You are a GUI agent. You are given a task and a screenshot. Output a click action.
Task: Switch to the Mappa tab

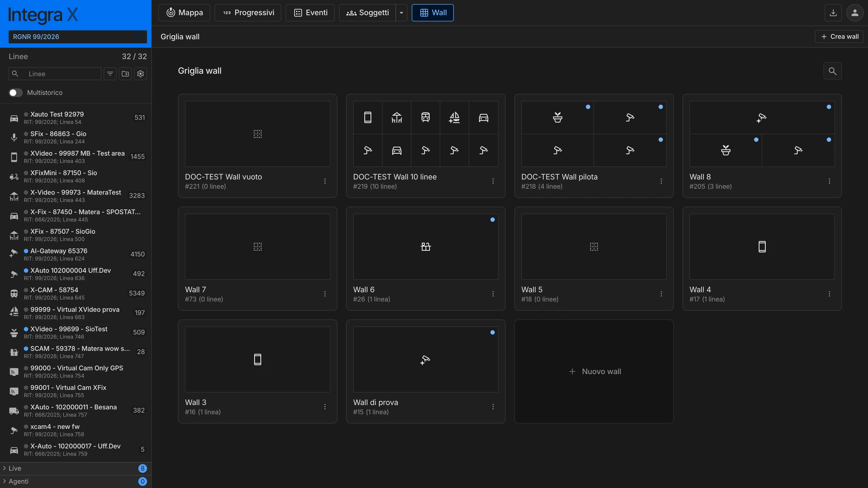pyautogui.click(x=184, y=13)
